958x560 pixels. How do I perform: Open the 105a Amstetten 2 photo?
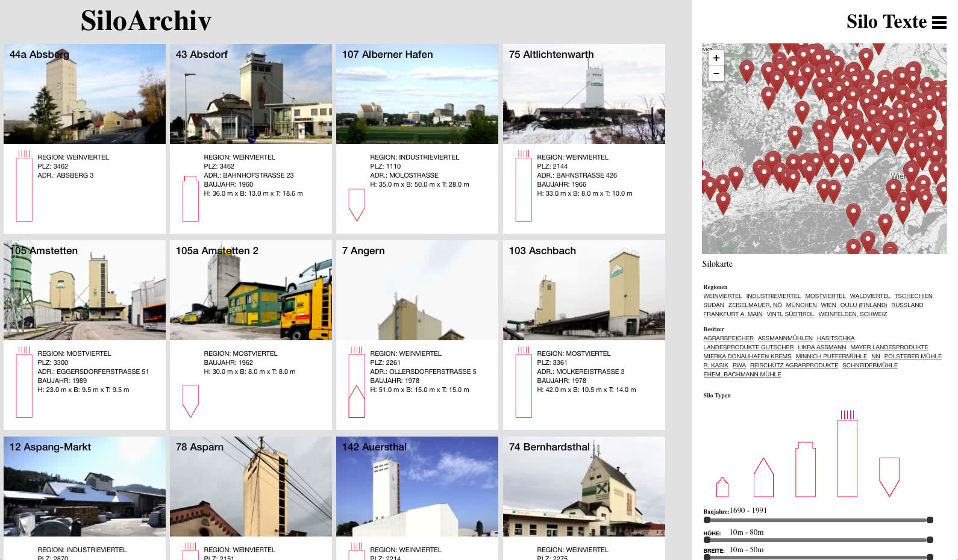tap(251, 290)
